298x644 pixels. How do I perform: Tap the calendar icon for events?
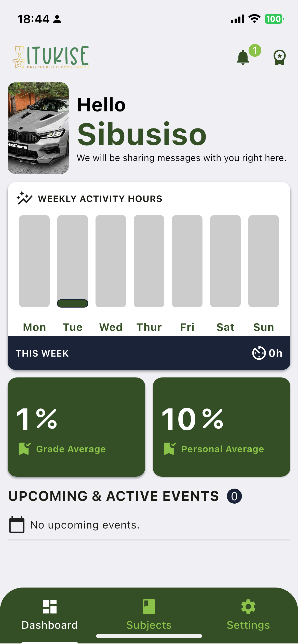(x=17, y=525)
